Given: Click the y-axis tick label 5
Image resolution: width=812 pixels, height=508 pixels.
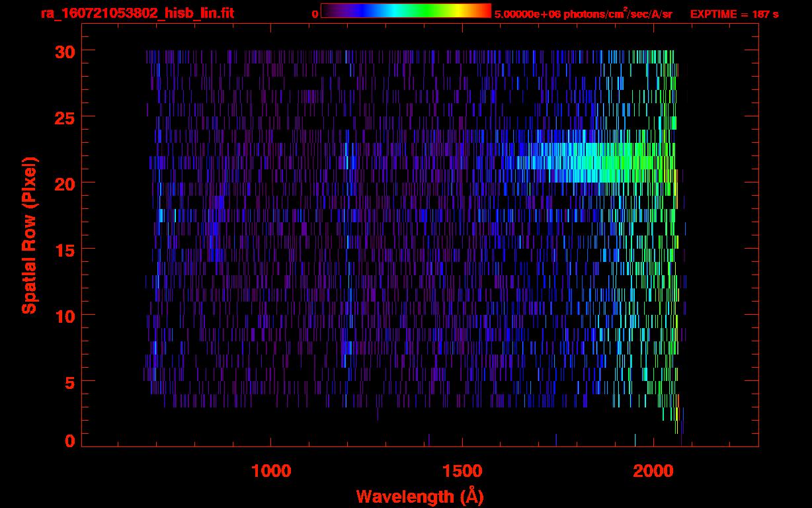Looking at the screenshot, I should (x=69, y=382).
